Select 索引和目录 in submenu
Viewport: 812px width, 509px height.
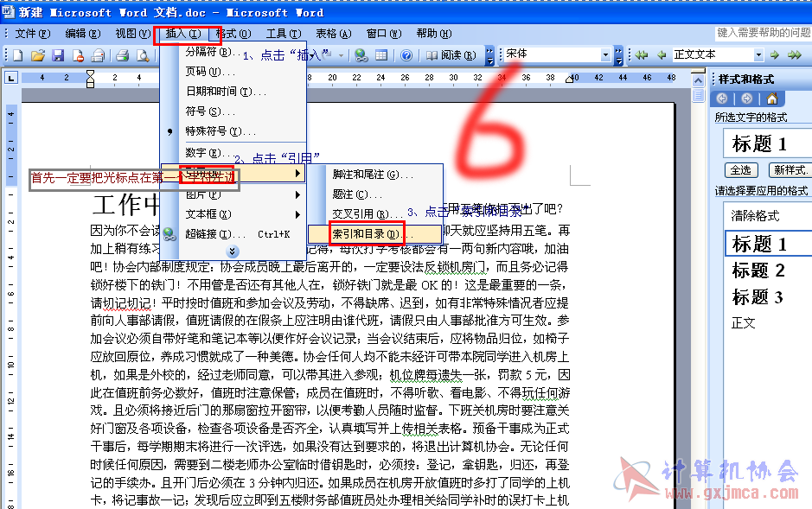tap(376, 234)
